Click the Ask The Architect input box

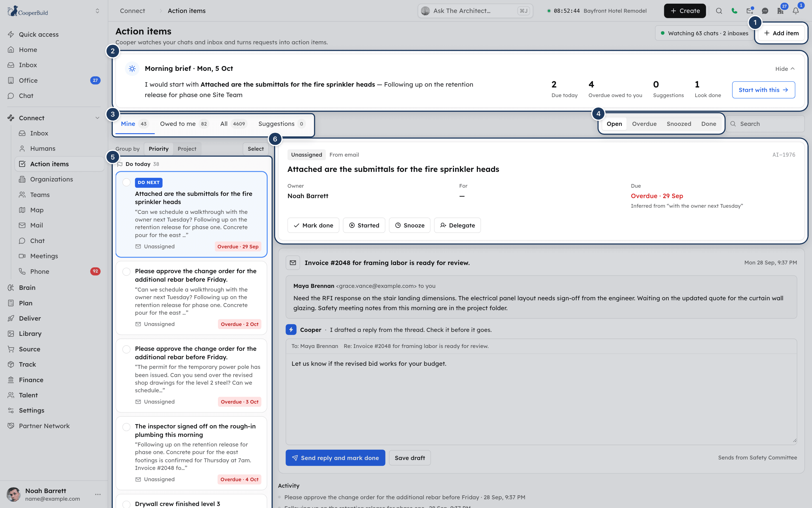(x=475, y=11)
